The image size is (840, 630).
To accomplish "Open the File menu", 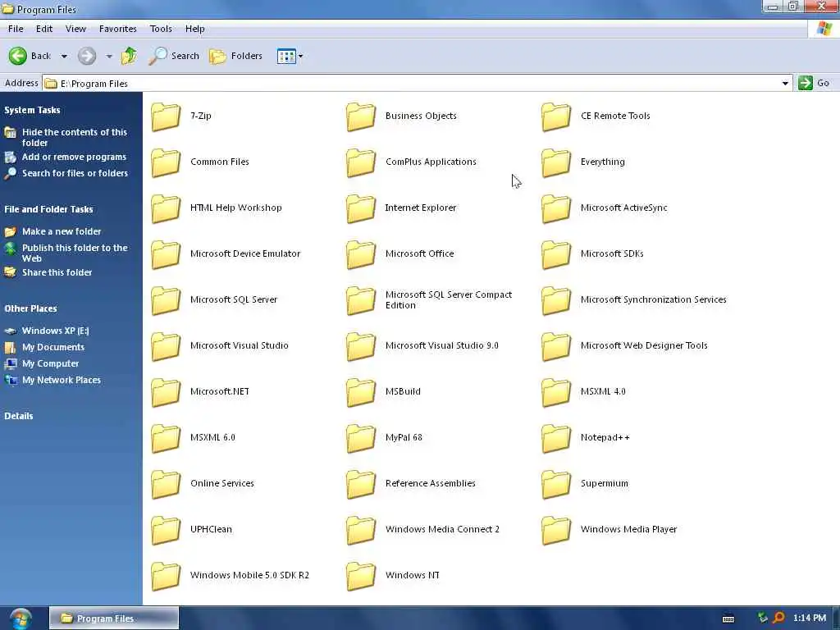I will (16, 29).
